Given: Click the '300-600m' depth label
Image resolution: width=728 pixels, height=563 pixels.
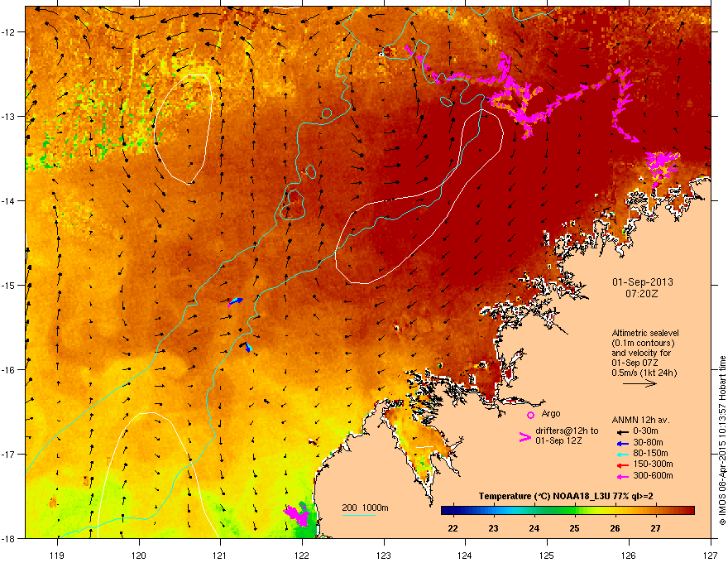Looking at the screenshot, I should [x=653, y=476].
